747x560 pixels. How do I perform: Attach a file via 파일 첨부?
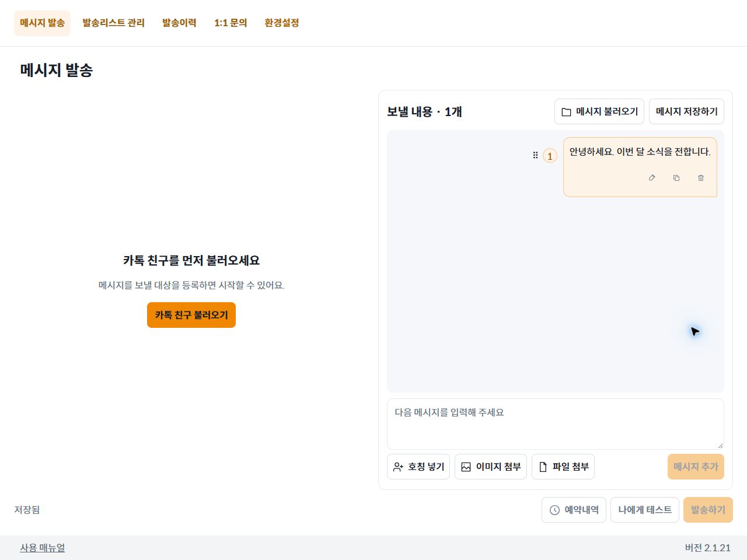coord(563,467)
